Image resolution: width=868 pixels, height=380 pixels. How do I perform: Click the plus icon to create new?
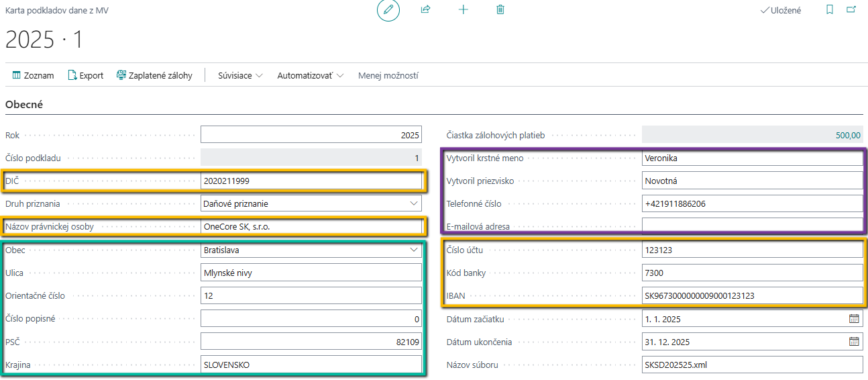point(463,10)
